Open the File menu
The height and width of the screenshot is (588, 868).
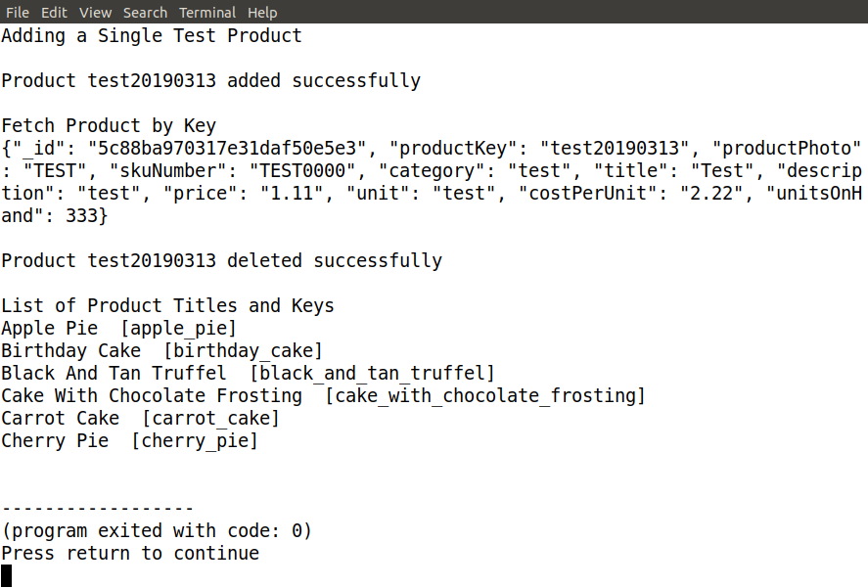click(18, 13)
